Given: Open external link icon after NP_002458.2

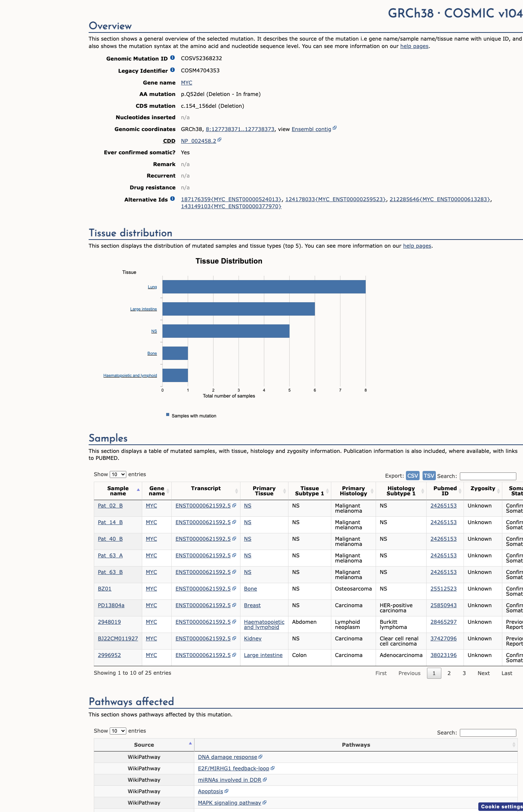Looking at the screenshot, I should pyautogui.click(x=219, y=140).
